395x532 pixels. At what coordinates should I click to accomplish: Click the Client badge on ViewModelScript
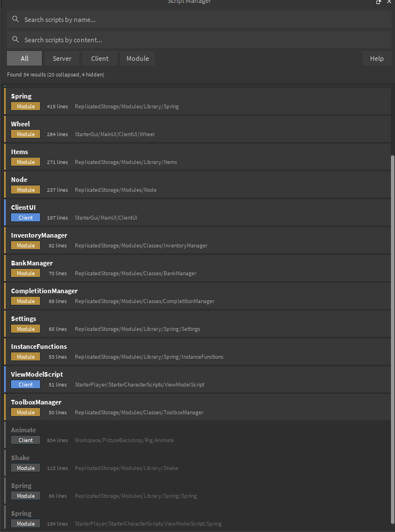pos(25,384)
